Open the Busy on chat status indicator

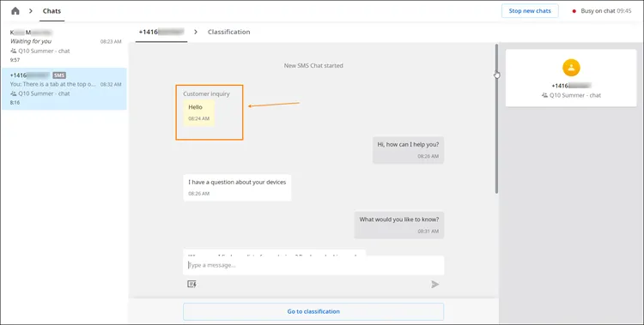pos(602,11)
